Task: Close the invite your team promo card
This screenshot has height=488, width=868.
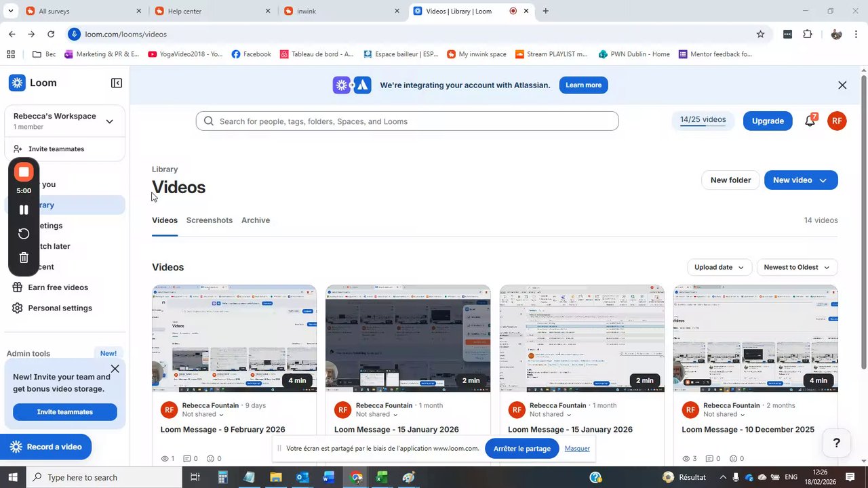Action: click(115, 369)
